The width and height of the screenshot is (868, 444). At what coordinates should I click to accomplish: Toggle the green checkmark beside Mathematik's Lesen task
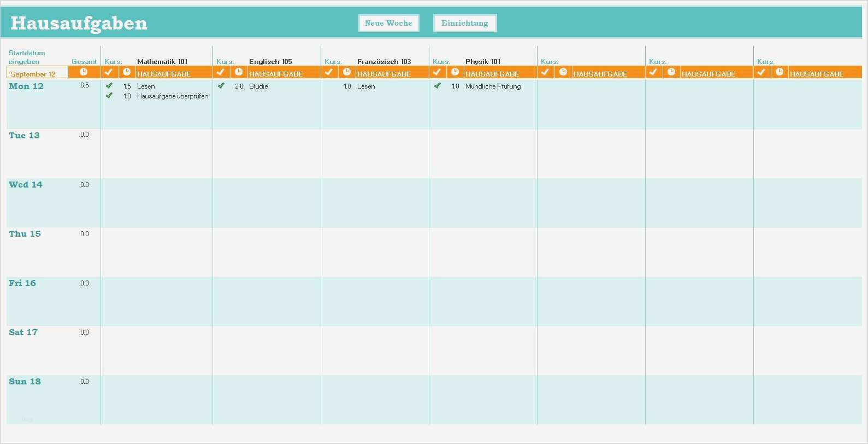pyautogui.click(x=109, y=86)
